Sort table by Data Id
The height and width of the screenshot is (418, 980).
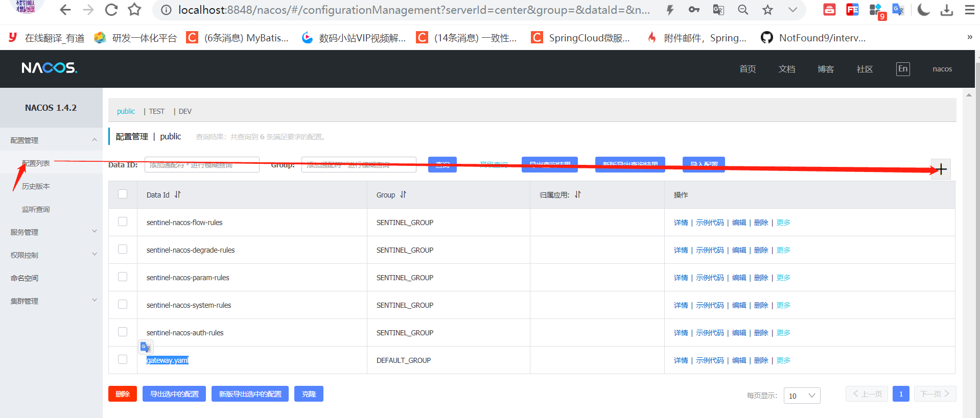(x=178, y=194)
